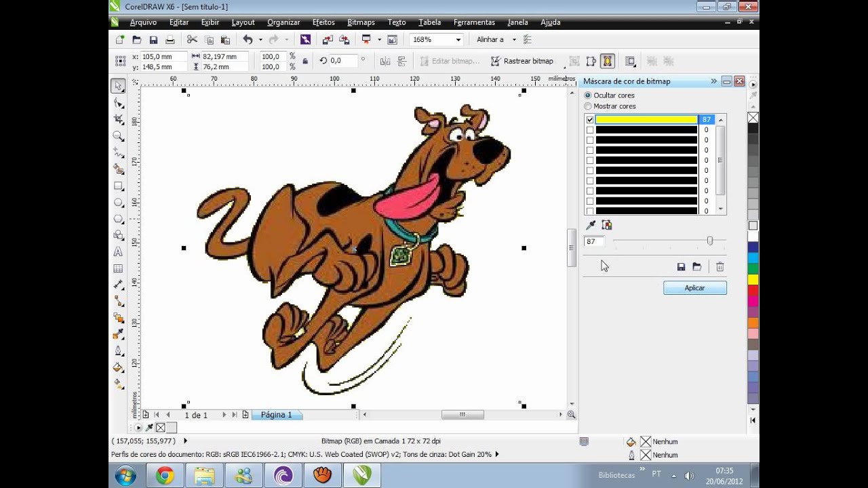
Task: Pick the red swatch in color palette
Action: click(753, 289)
